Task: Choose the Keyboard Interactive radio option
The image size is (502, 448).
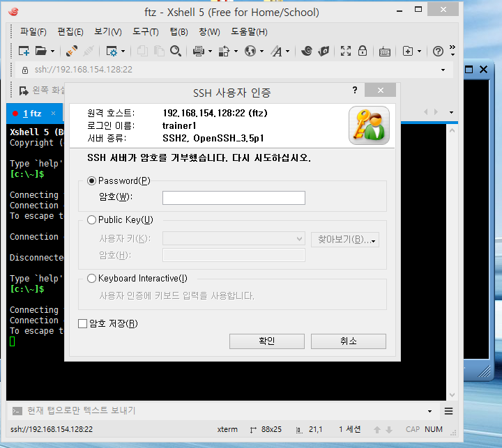Action: [92, 279]
